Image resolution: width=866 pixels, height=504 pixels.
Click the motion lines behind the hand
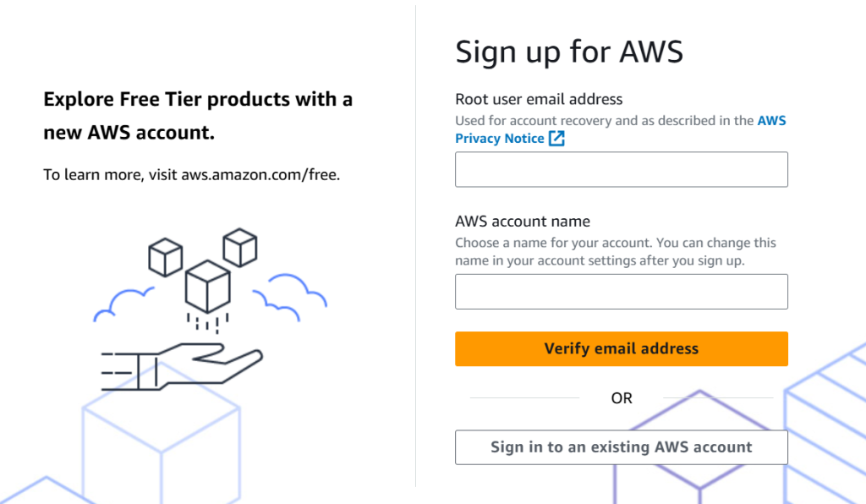117,370
